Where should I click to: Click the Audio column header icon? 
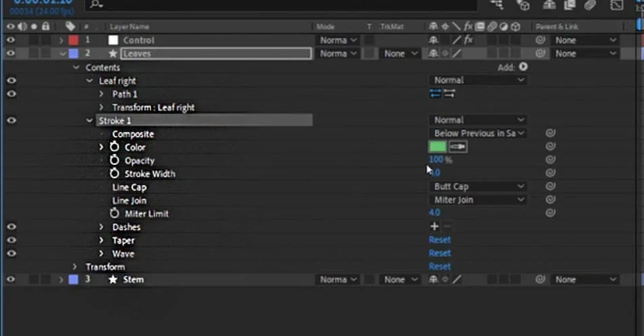coord(22,26)
